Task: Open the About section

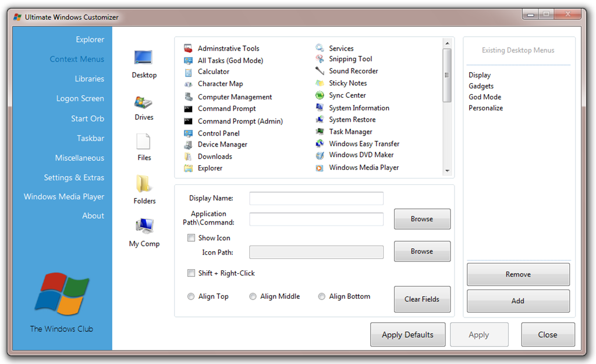Action: (x=93, y=216)
